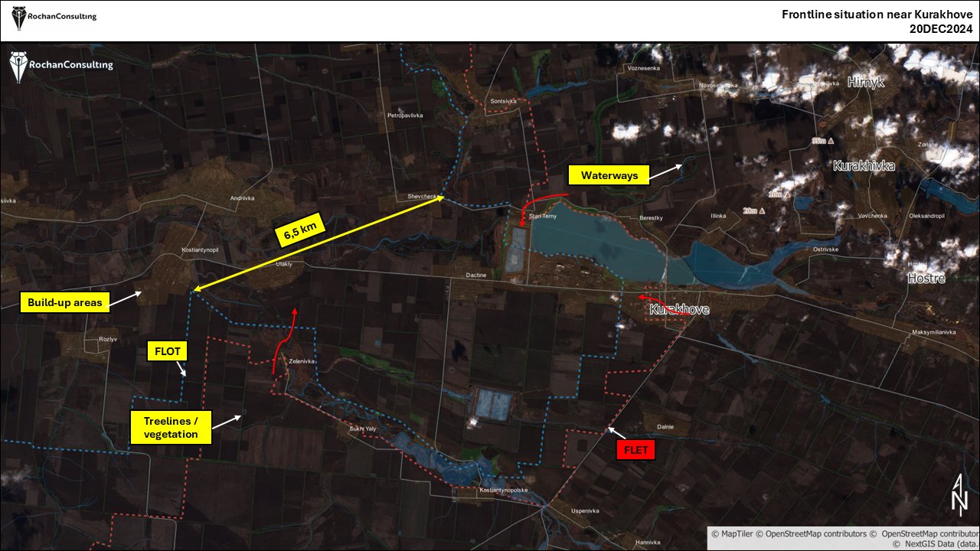
Task: Open the NextGIS Data attribution link
Action: (x=936, y=543)
